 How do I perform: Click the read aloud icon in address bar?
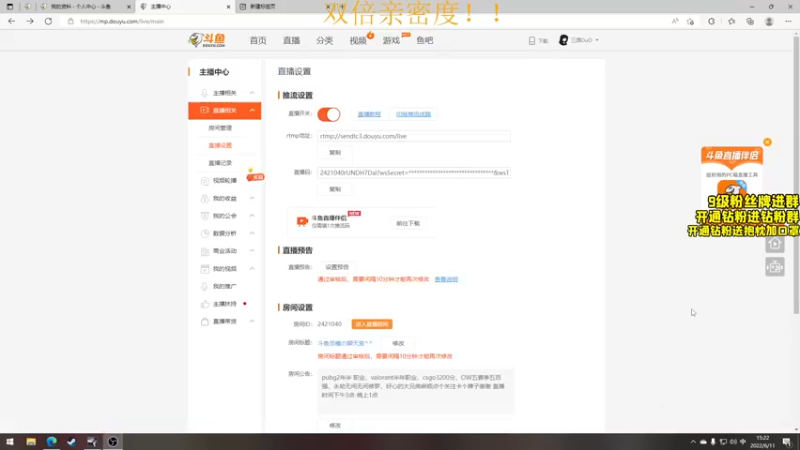point(675,21)
